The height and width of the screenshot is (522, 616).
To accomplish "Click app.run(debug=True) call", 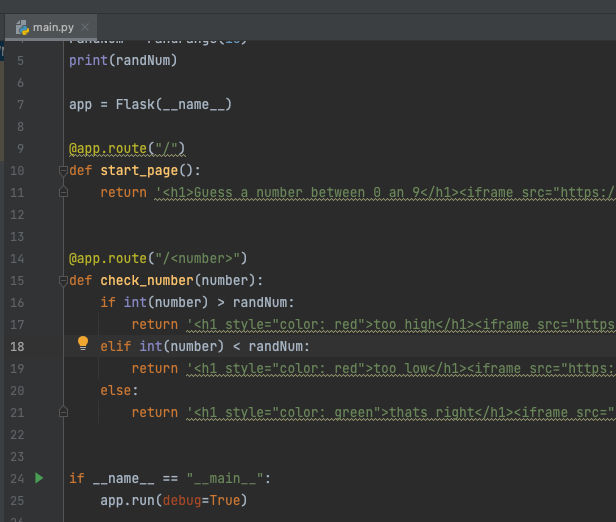I will click(x=174, y=500).
